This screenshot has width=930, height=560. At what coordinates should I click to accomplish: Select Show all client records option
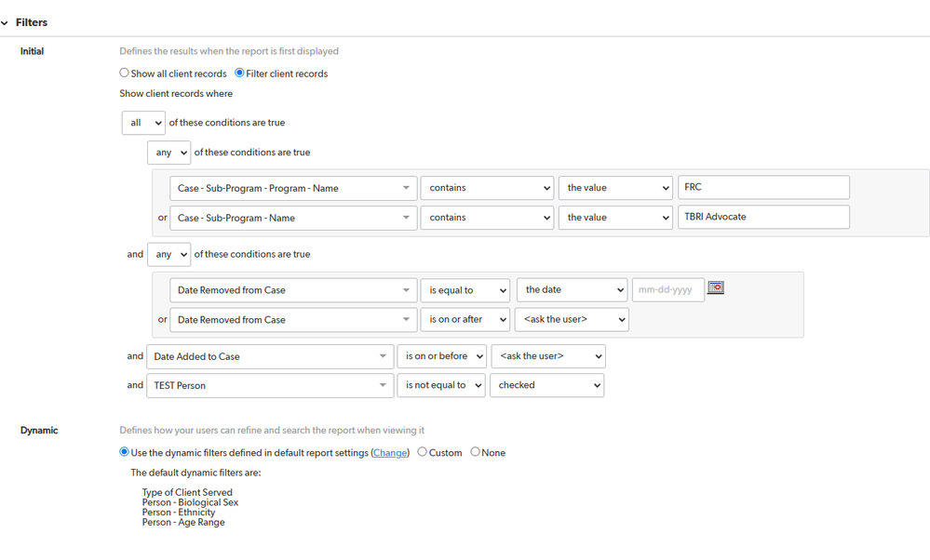coord(124,73)
